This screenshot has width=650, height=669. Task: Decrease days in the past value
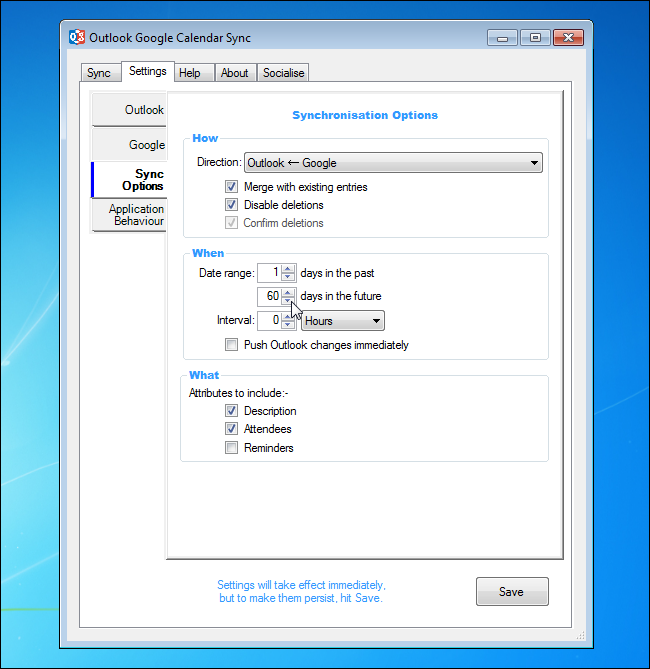[288, 277]
